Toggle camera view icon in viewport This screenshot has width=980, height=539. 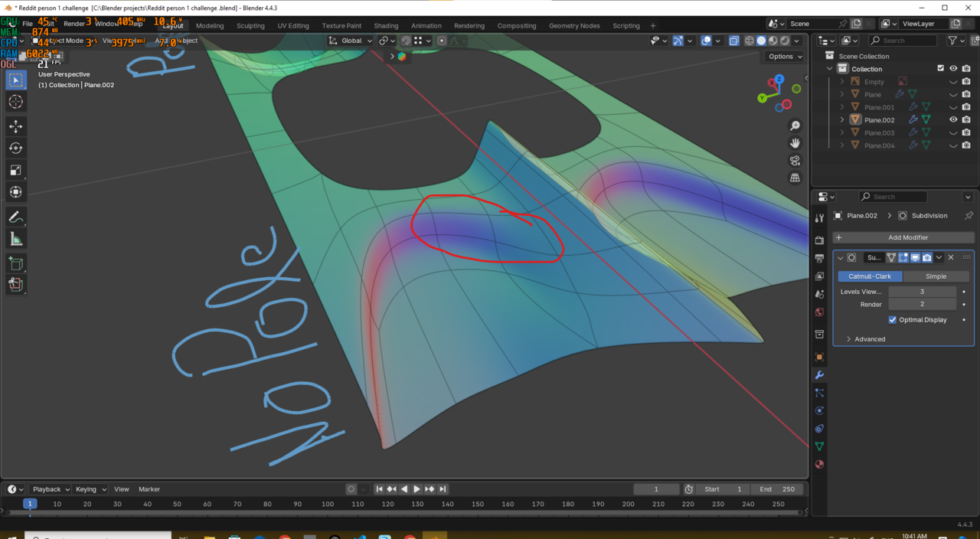(795, 161)
